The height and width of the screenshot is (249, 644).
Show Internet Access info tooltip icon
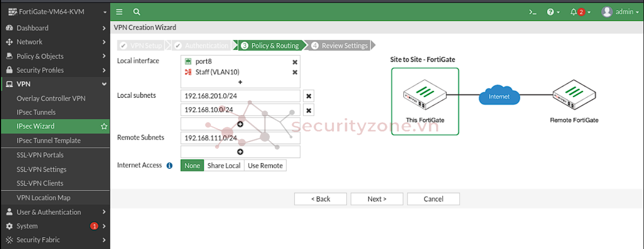(x=170, y=166)
